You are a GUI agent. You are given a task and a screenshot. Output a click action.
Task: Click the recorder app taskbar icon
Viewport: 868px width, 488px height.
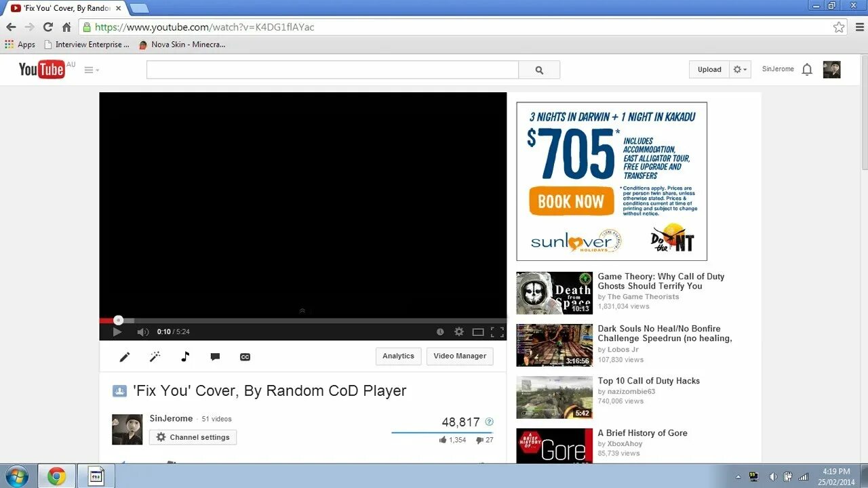click(96, 476)
